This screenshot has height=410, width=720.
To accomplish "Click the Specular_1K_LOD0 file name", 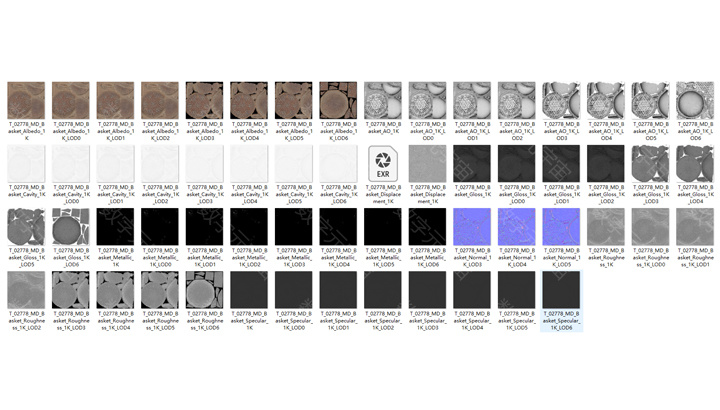I will [x=293, y=320].
